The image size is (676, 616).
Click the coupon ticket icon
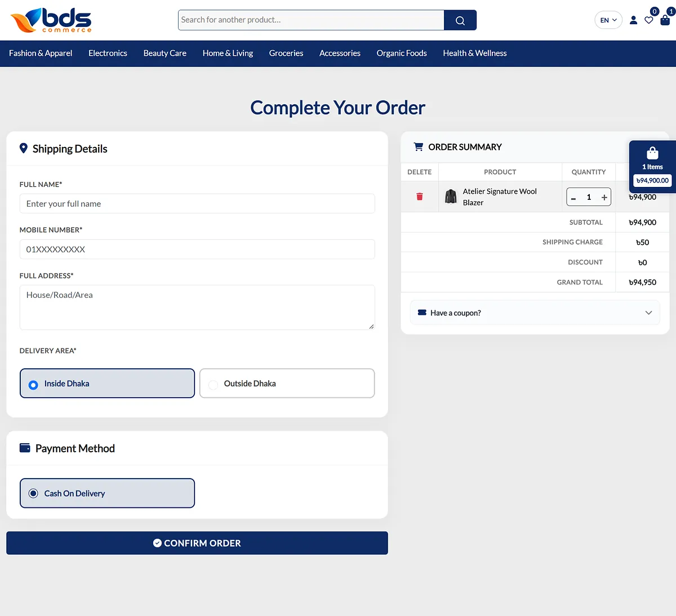click(x=422, y=313)
